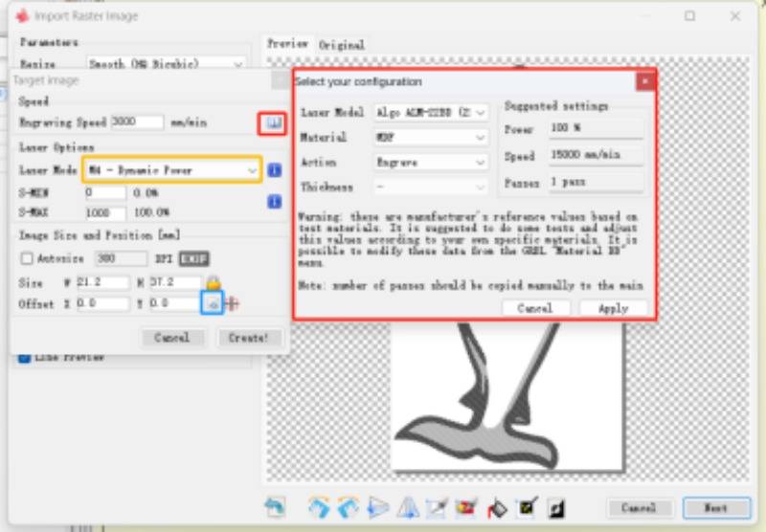Click the suggested Speed 15000 mm/min value

click(x=596, y=156)
